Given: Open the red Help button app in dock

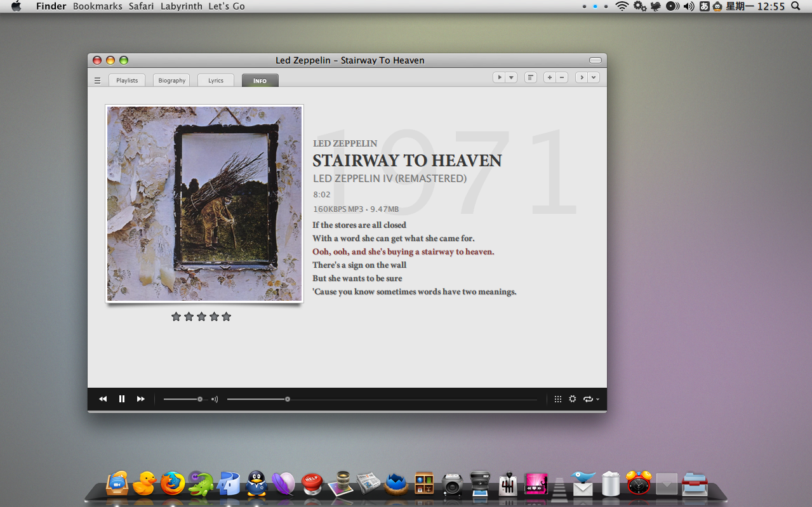Looking at the screenshot, I should [312, 484].
